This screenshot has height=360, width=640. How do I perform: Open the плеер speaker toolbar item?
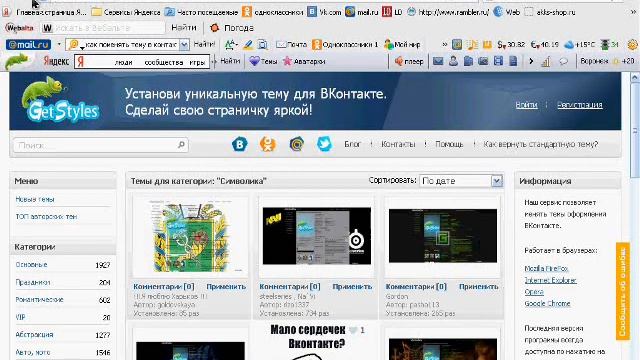409,61
